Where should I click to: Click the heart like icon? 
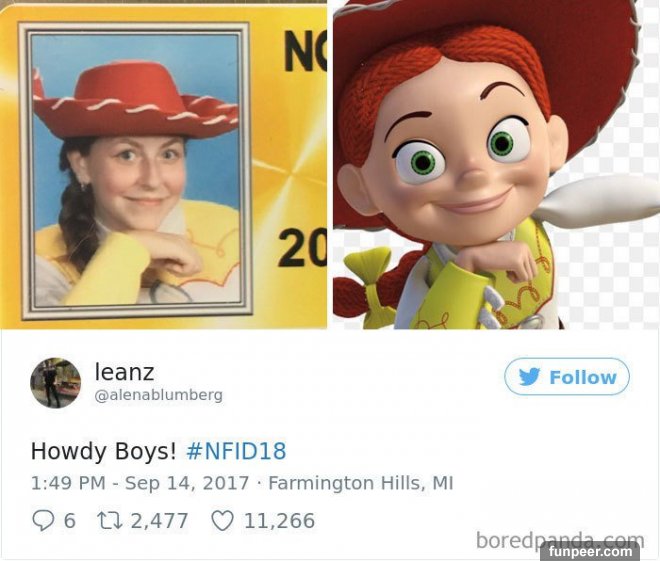click(x=222, y=521)
